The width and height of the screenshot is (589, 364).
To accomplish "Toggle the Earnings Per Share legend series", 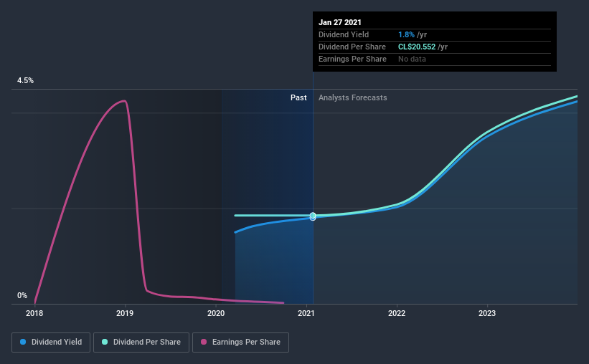I will coord(240,343).
